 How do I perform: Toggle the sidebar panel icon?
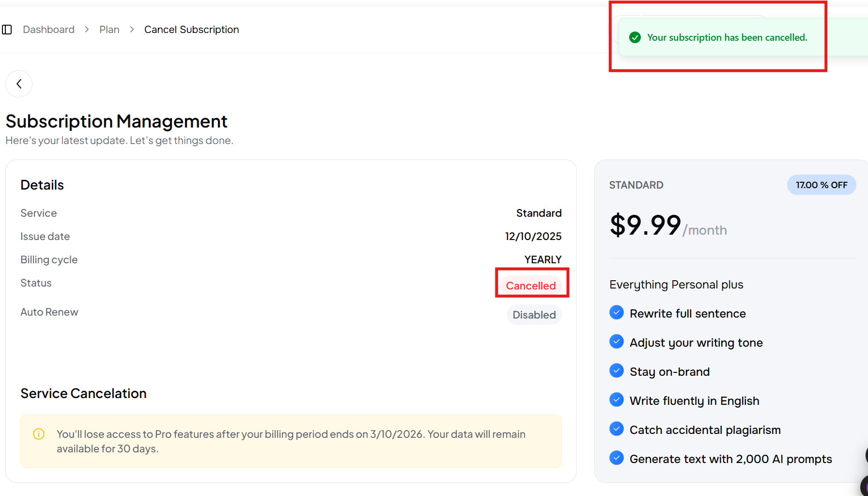tap(7, 30)
